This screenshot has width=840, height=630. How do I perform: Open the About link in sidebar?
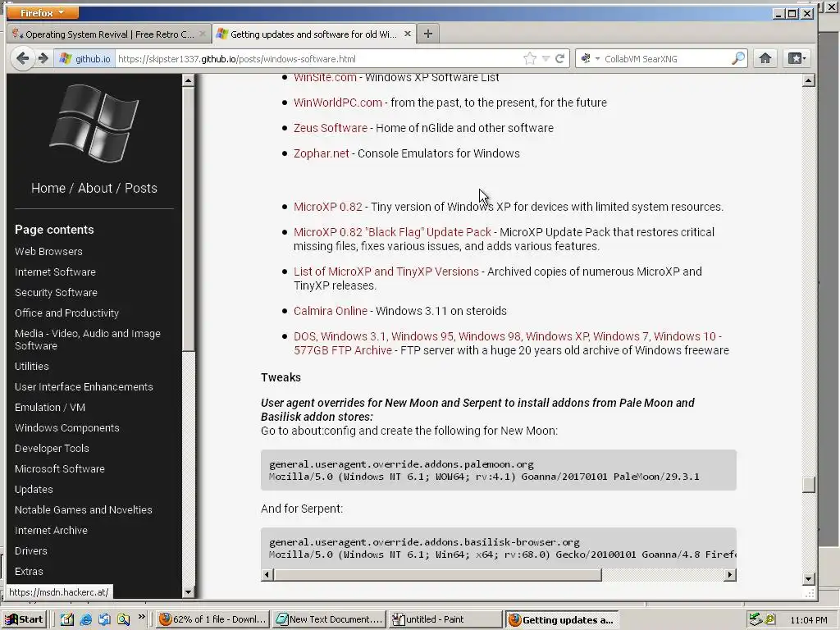pos(95,188)
